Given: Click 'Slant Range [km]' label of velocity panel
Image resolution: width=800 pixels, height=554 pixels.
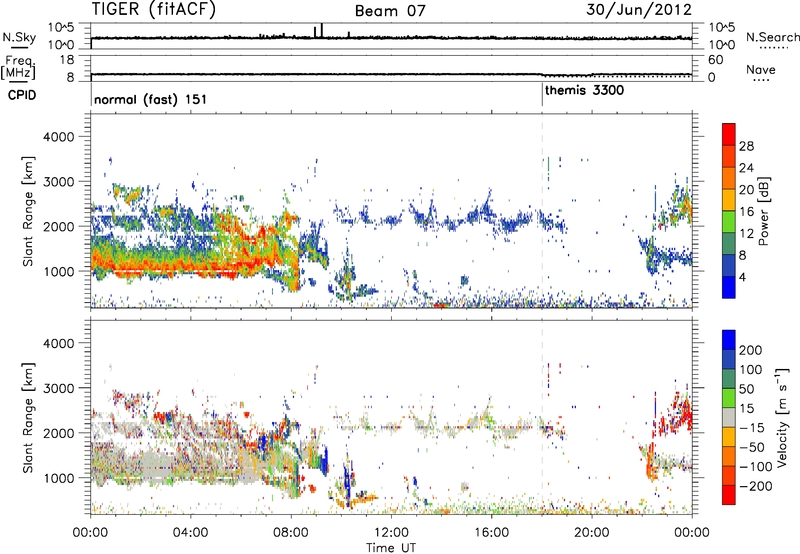Looking at the screenshot, I should coord(28,418).
